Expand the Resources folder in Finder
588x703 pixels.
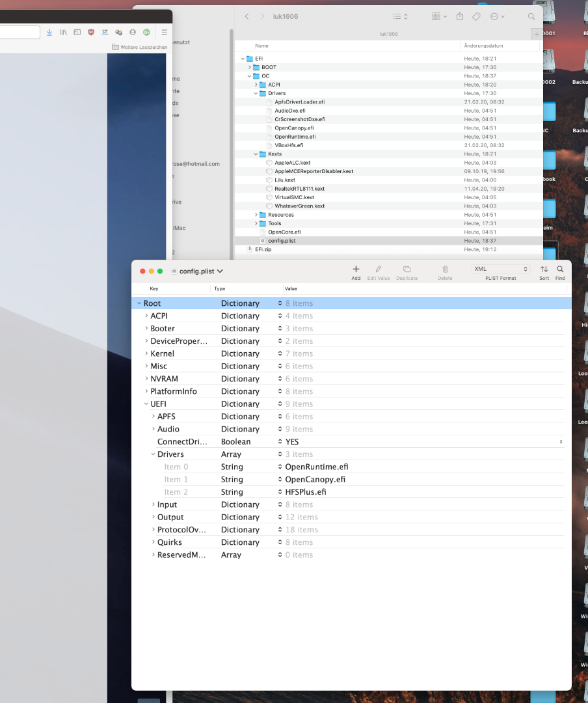tap(256, 215)
